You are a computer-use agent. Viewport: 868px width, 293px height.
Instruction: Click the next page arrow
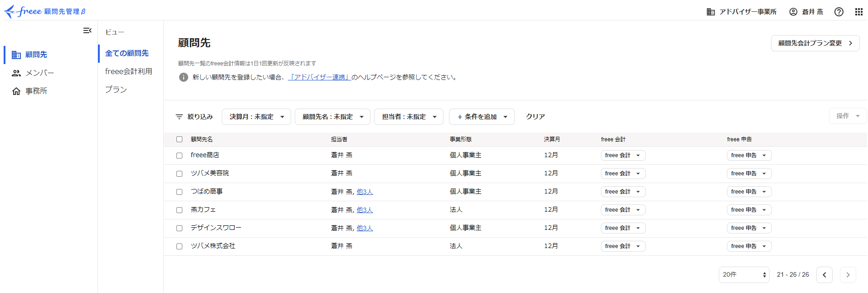click(x=848, y=275)
